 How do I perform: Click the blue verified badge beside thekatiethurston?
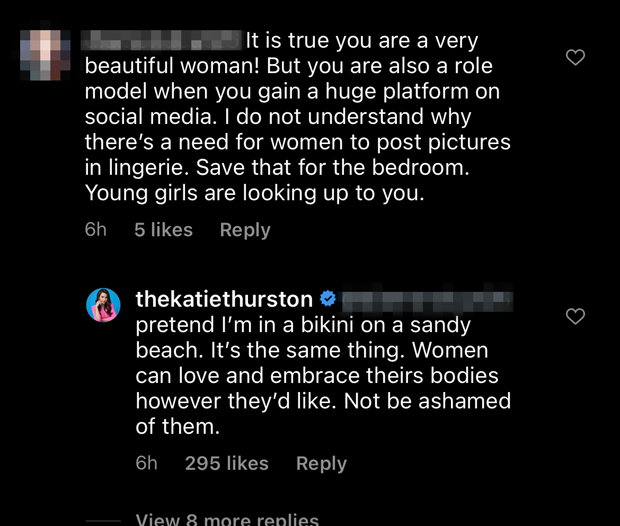[327, 298]
